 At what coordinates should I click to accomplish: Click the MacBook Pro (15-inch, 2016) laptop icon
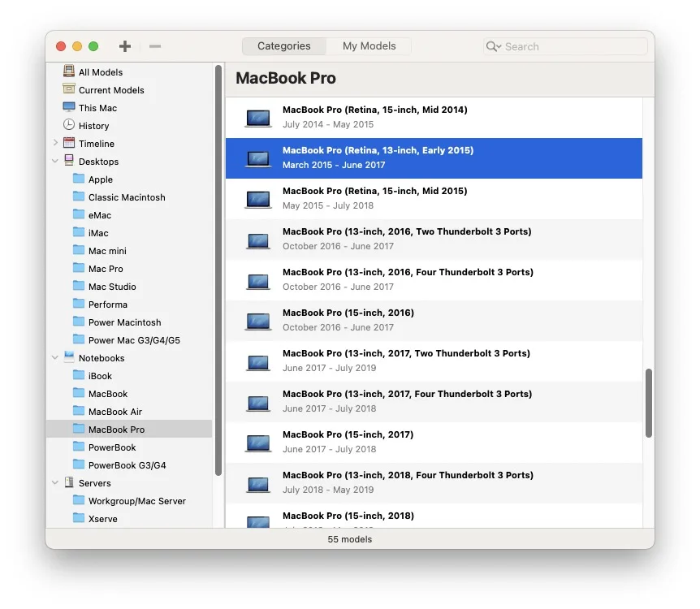(x=257, y=321)
